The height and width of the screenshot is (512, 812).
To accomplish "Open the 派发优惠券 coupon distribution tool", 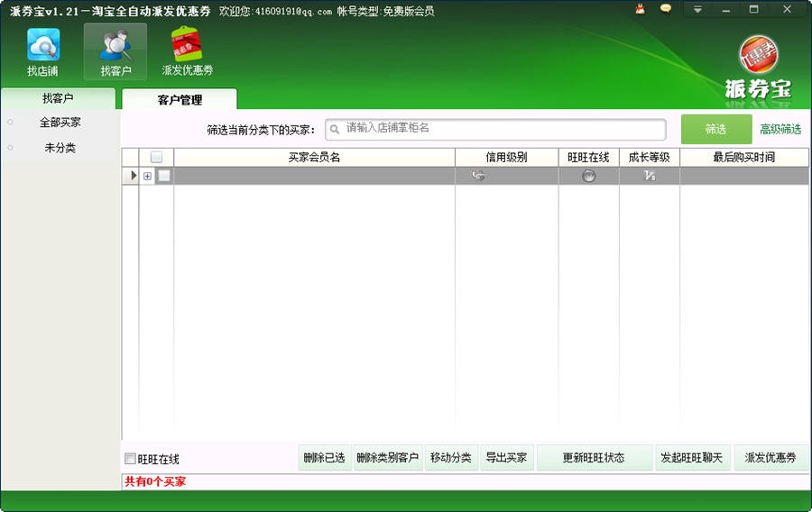I will [188, 52].
